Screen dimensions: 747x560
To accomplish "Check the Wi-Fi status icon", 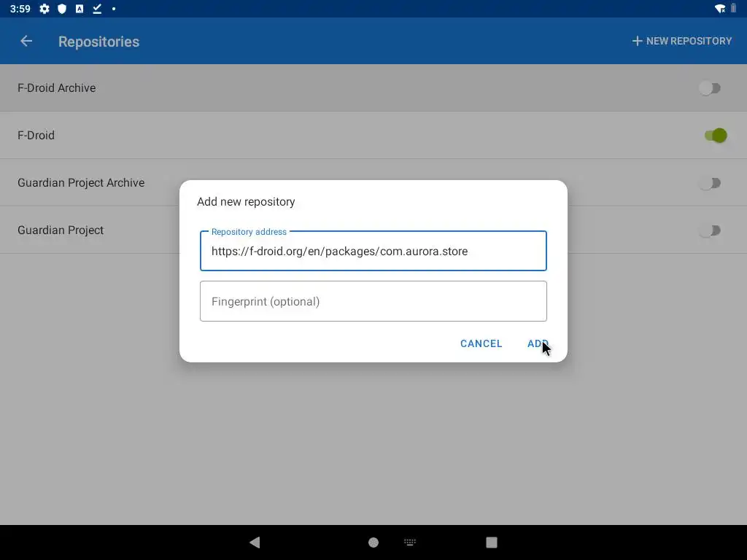I will pos(720,9).
